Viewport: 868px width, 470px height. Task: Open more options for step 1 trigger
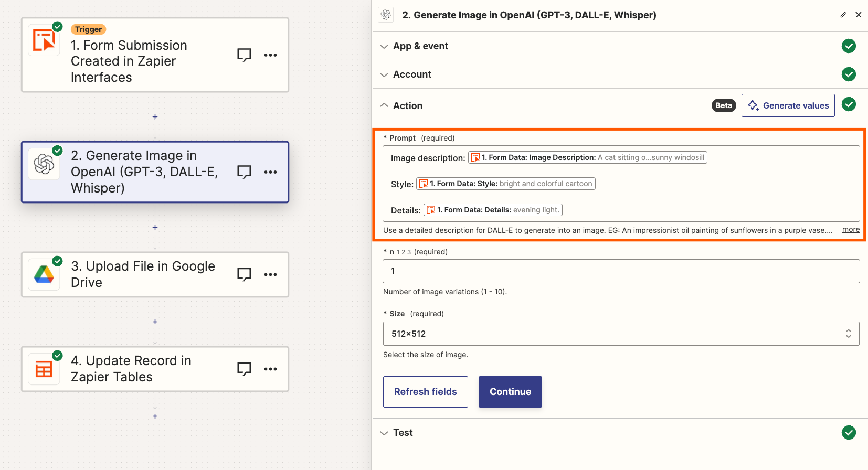pyautogui.click(x=270, y=55)
